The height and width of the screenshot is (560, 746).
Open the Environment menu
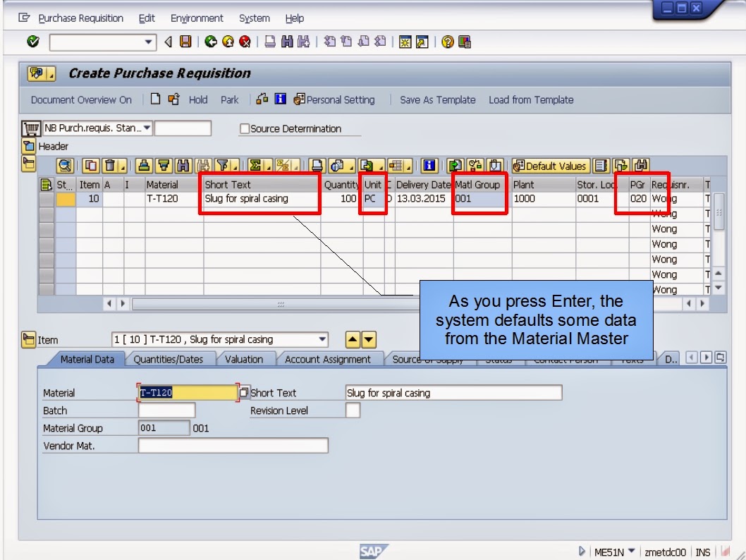tap(197, 18)
